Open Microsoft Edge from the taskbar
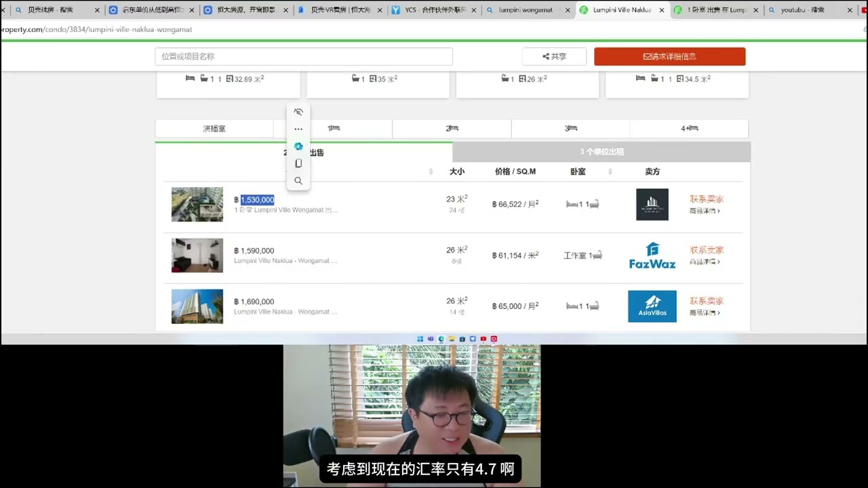The image size is (868, 488). pyautogui.click(x=441, y=339)
